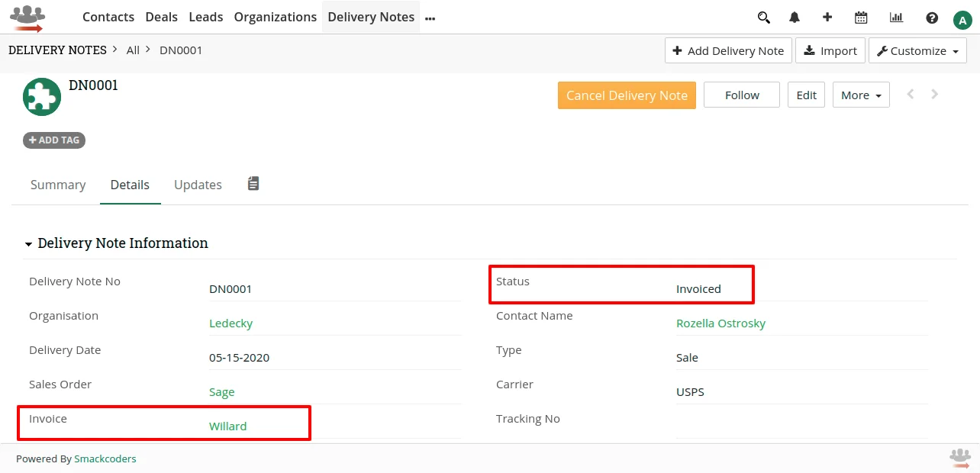Click the puzzle-piece record image for DN0001
Viewport: 980px width, 473px height.
click(42, 97)
